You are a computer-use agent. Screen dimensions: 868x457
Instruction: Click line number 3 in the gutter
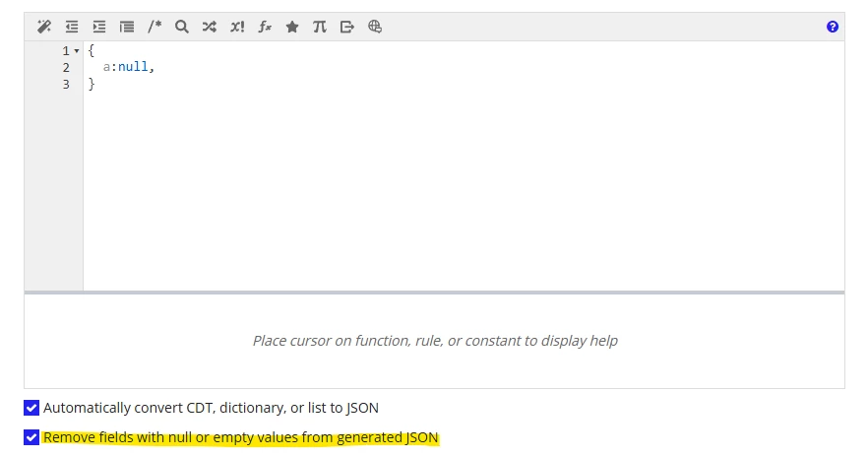(66, 84)
